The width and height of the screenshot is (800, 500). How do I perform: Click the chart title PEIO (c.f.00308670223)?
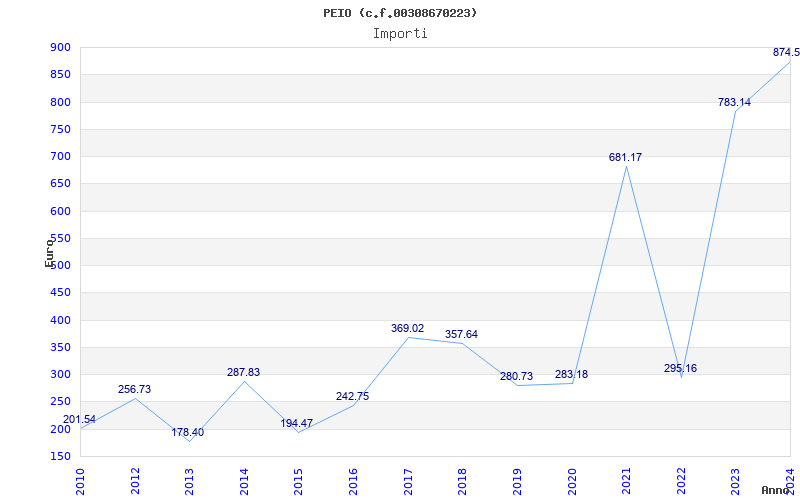(x=400, y=13)
